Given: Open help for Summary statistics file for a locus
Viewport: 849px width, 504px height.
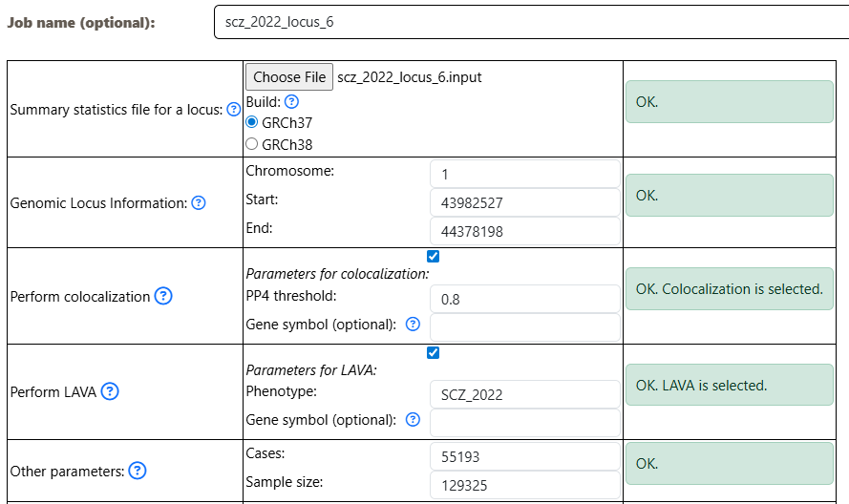Looking at the screenshot, I should pyautogui.click(x=233, y=110).
